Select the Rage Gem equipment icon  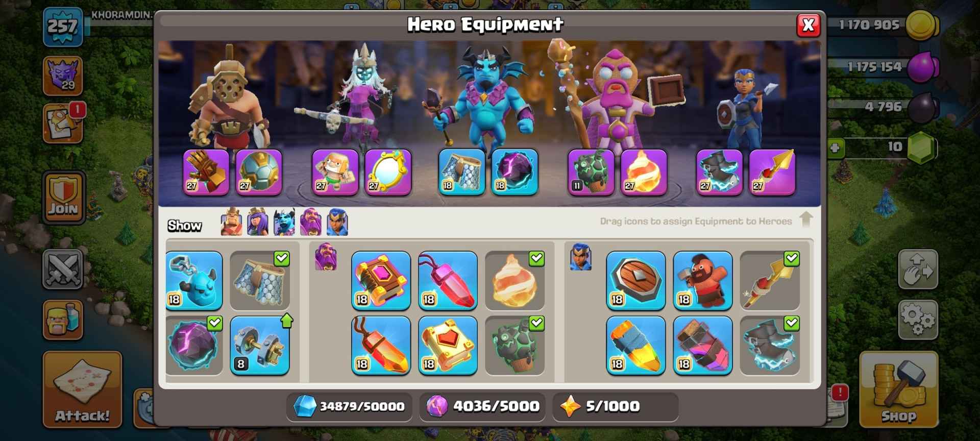point(448,280)
